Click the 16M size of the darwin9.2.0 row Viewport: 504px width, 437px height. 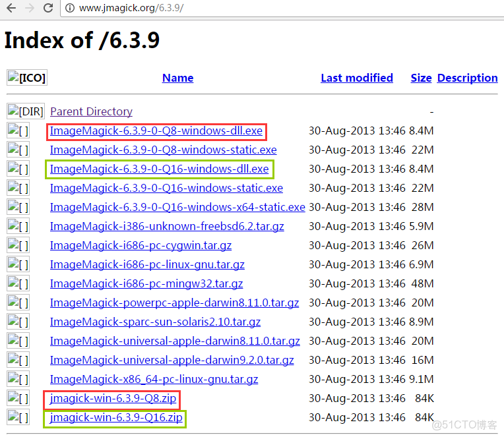[423, 360]
